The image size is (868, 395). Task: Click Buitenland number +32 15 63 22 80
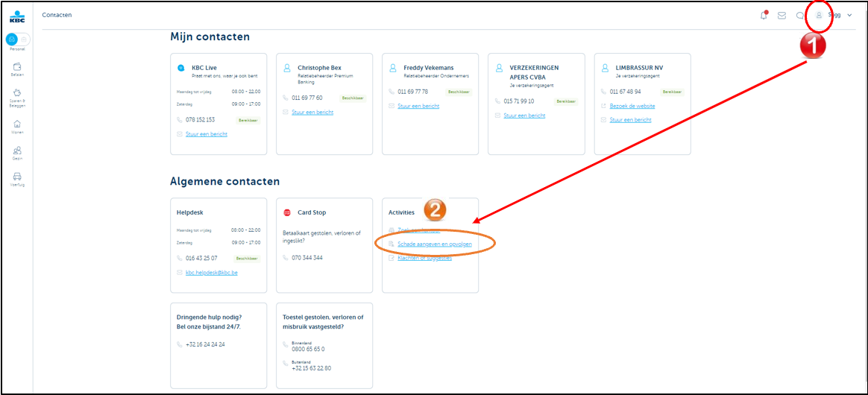tap(312, 368)
